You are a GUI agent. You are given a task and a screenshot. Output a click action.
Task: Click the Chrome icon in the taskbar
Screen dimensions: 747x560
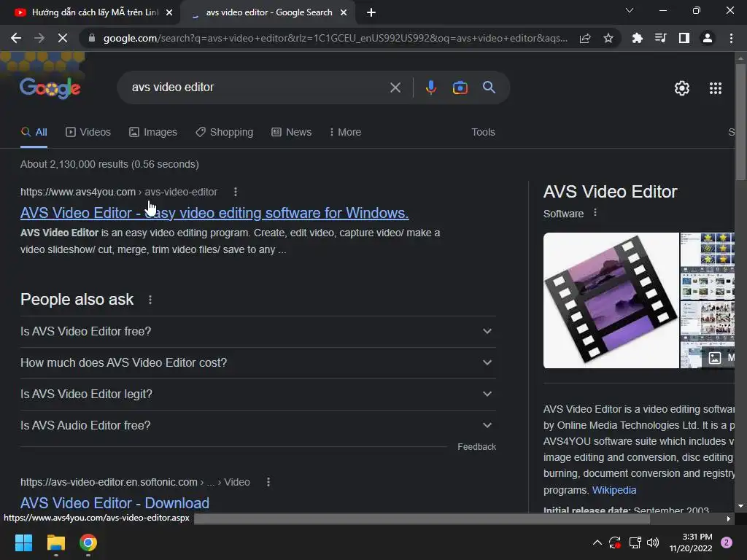[88, 542]
